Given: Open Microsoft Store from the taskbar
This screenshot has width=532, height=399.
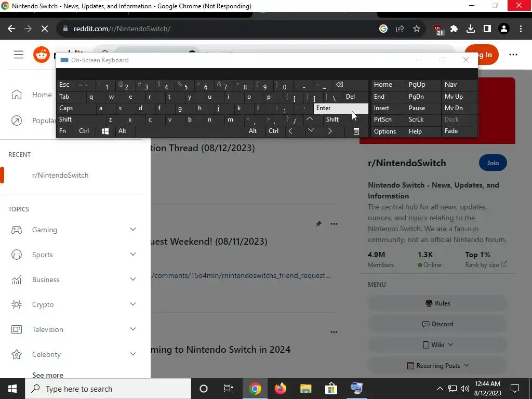Looking at the screenshot, I should tap(331, 389).
